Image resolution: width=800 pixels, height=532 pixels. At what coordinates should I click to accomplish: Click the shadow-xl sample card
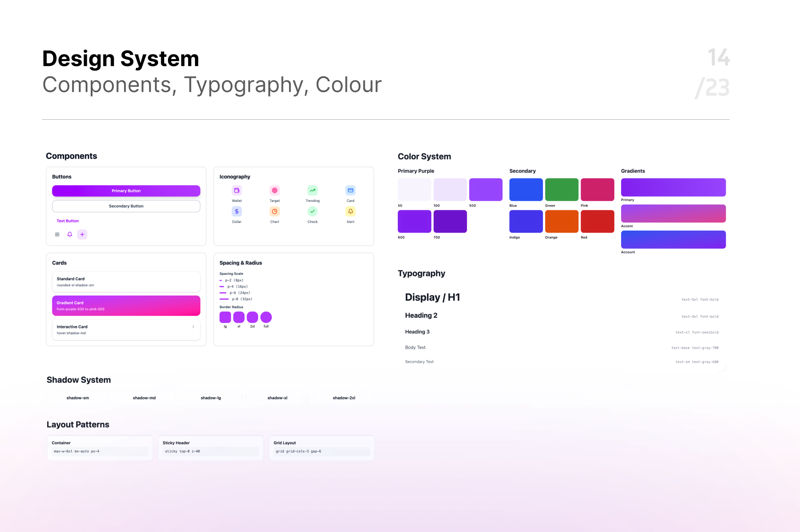coord(278,398)
